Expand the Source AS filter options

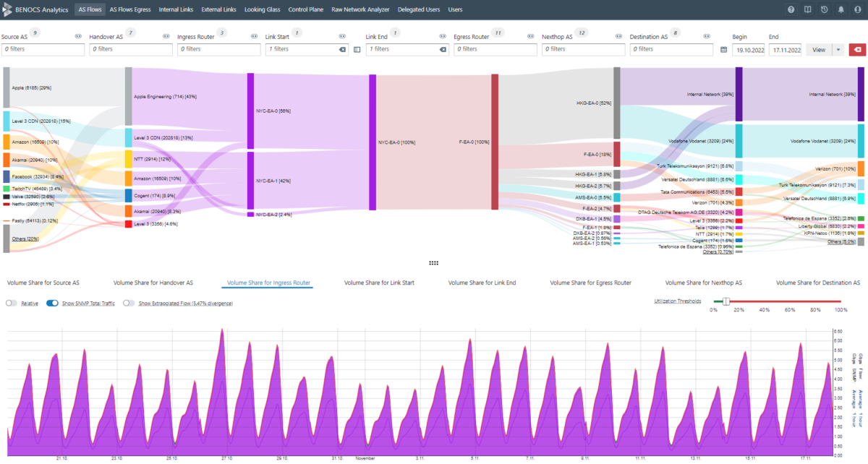[79, 35]
